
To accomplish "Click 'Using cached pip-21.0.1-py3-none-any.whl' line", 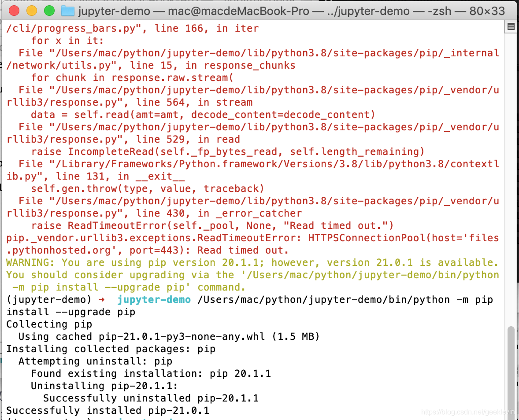I will [169, 336].
